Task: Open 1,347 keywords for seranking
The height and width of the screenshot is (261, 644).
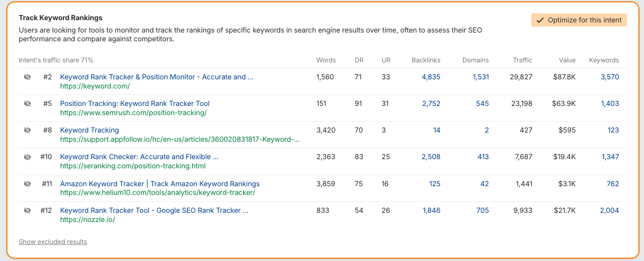Action: pyautogui.click(x=610, y=157)
